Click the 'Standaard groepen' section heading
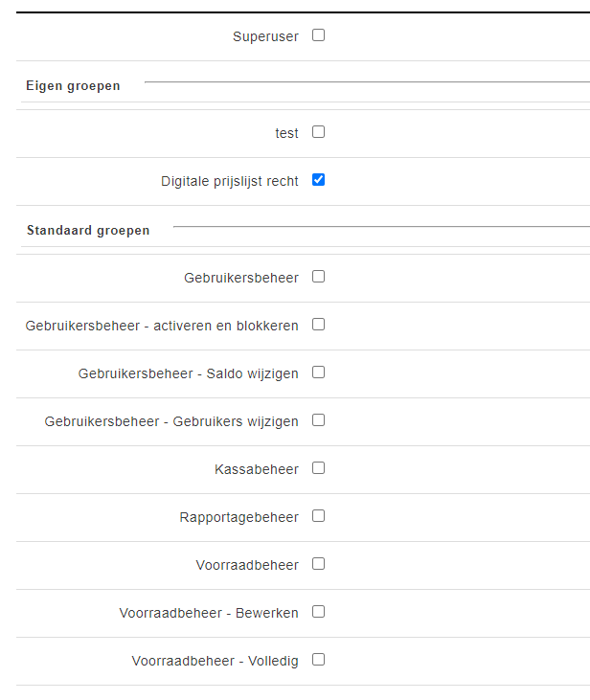 click(x=88, y=231)
